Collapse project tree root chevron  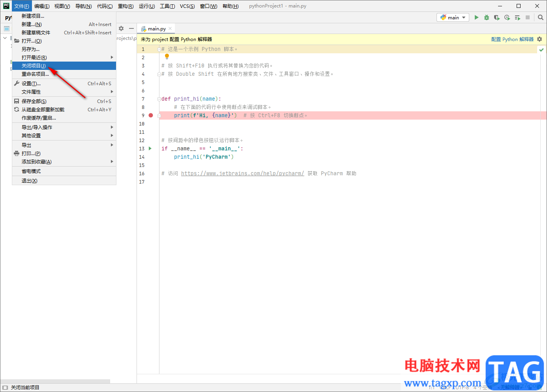pyautogui.click(x=5, y=38)
